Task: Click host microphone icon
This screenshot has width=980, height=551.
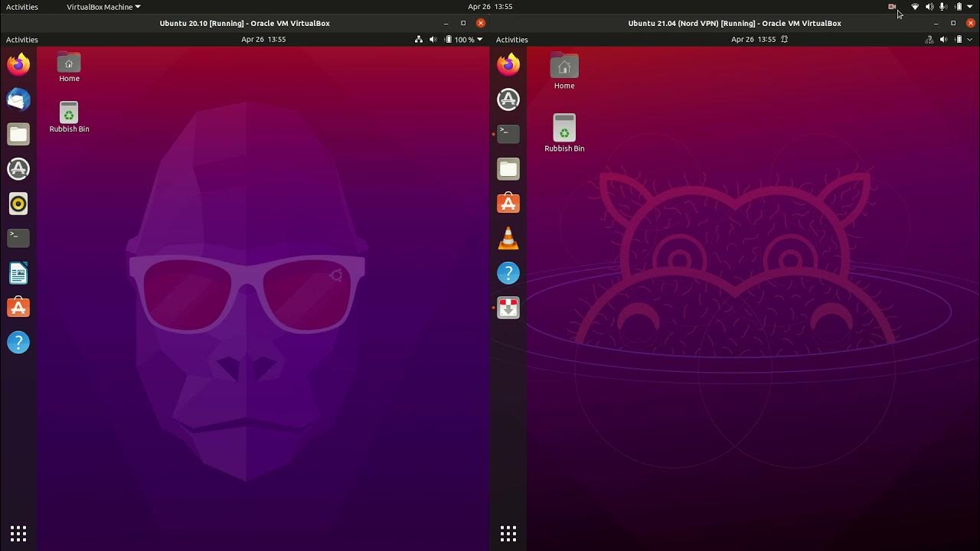Action: [x=943, y=6]
